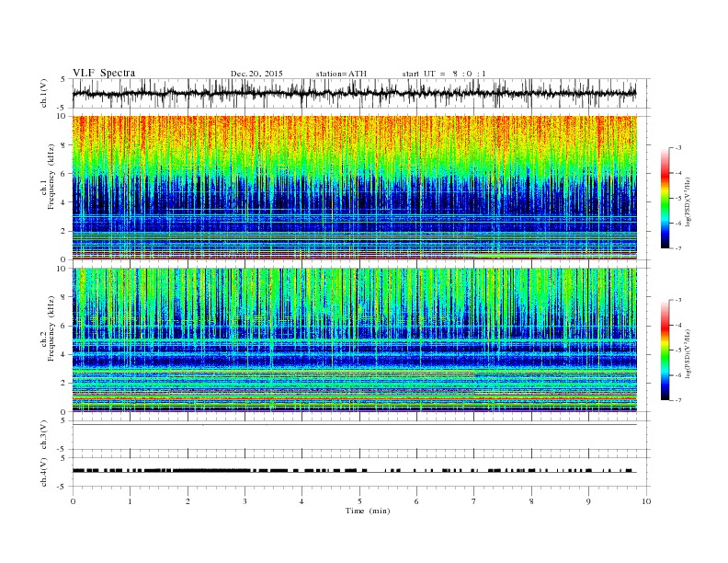This screenshot has height=563, width=728.
Task: Select the lower "log(PSD)(V²/Hz)" colorbar label
Action: tap(688, 353)
